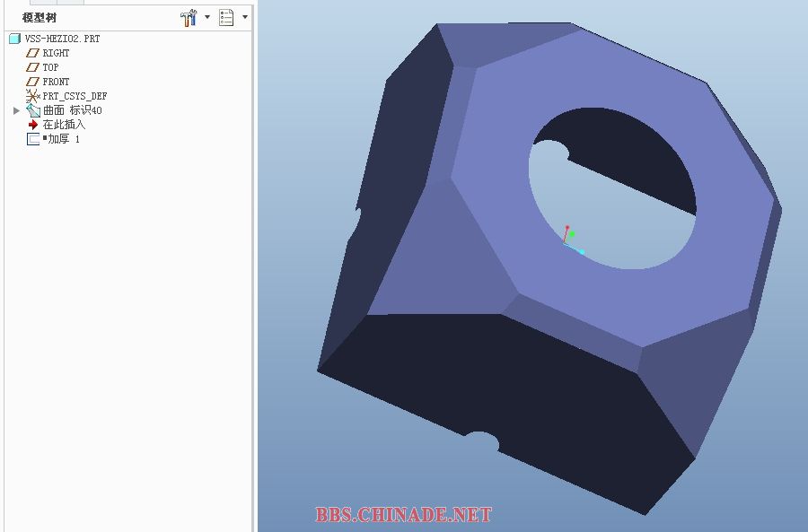Screen dimensions: 808x532
Task: Expand the 曲面 标识40 feature node
Action: click(x=16, y=110)
